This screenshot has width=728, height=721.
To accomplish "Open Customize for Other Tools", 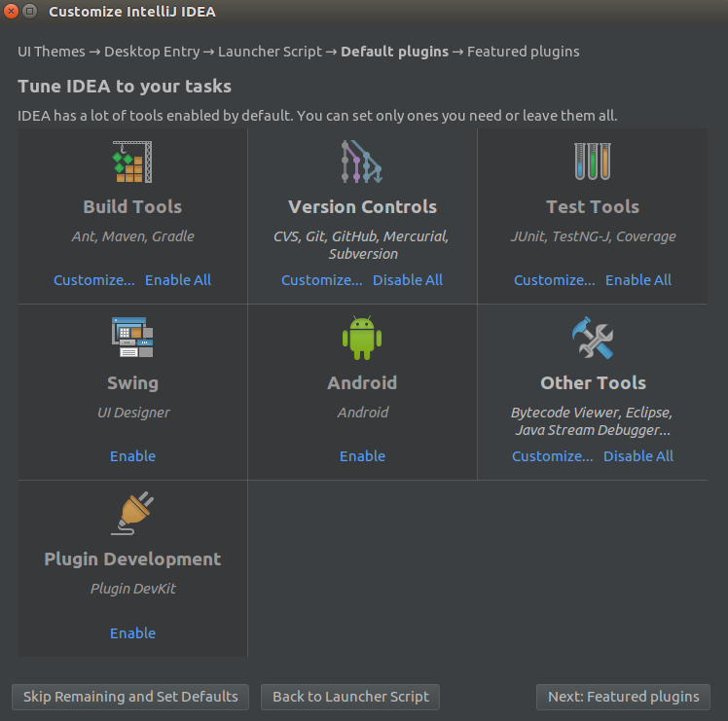I will click(x=553, y=456).
